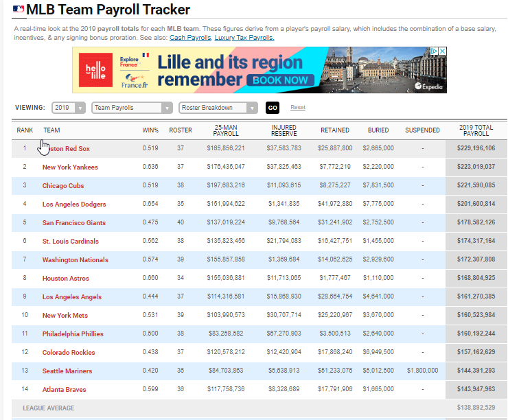Expand the Team Payrolls dropdown

click(x=132, y=108)
